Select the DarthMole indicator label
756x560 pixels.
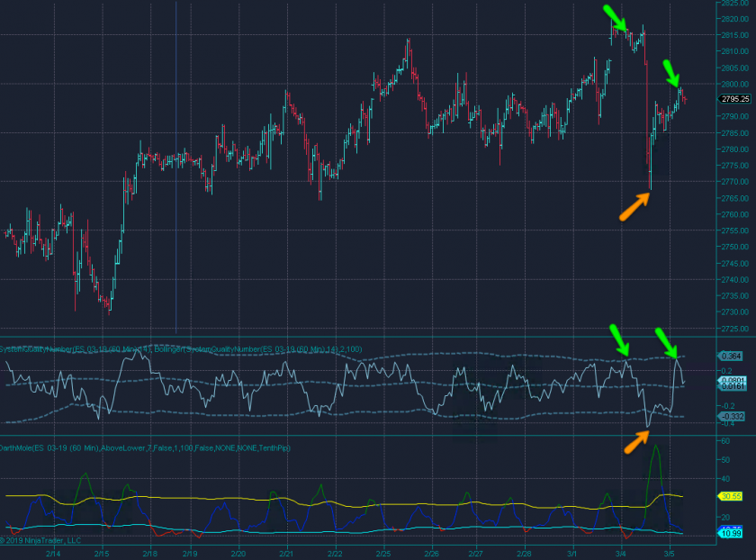(x=145, y=448)
